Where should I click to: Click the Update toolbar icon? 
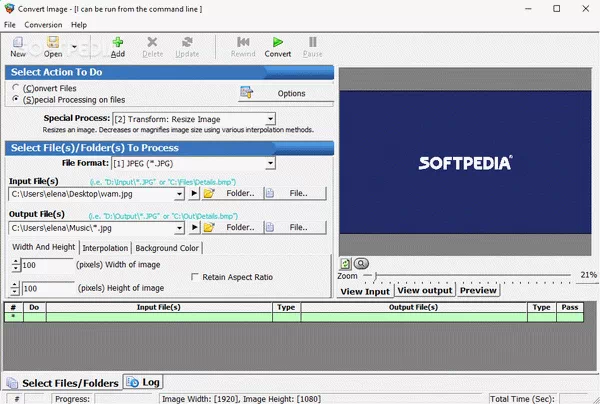click(x=187, y=42)
